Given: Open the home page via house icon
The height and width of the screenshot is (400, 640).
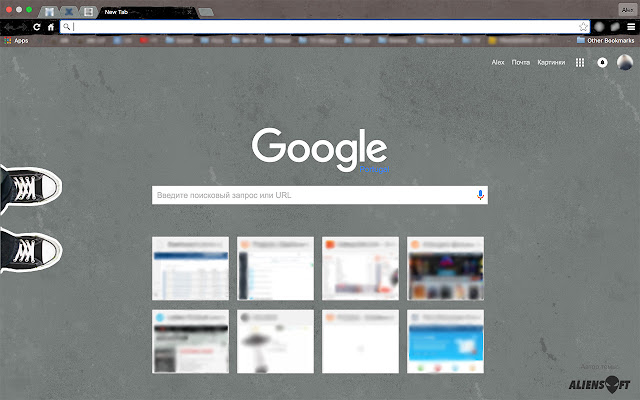Looking at the screenshot, I should [51, 27].
